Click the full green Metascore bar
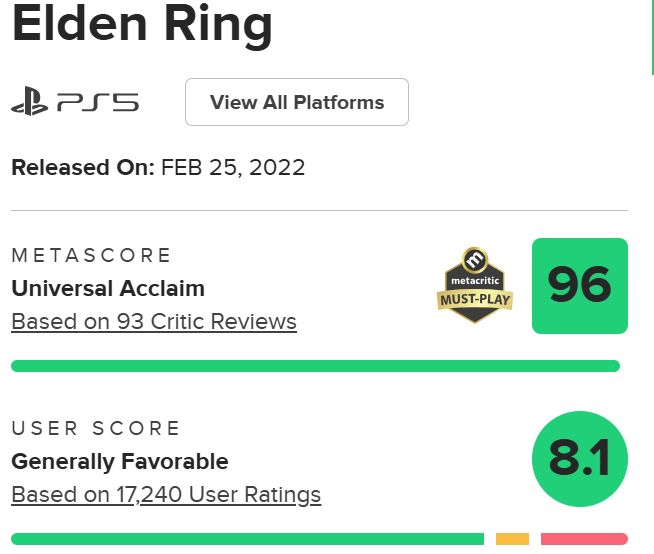The height and width of the screenshot is (554, 654). [315, 366]
